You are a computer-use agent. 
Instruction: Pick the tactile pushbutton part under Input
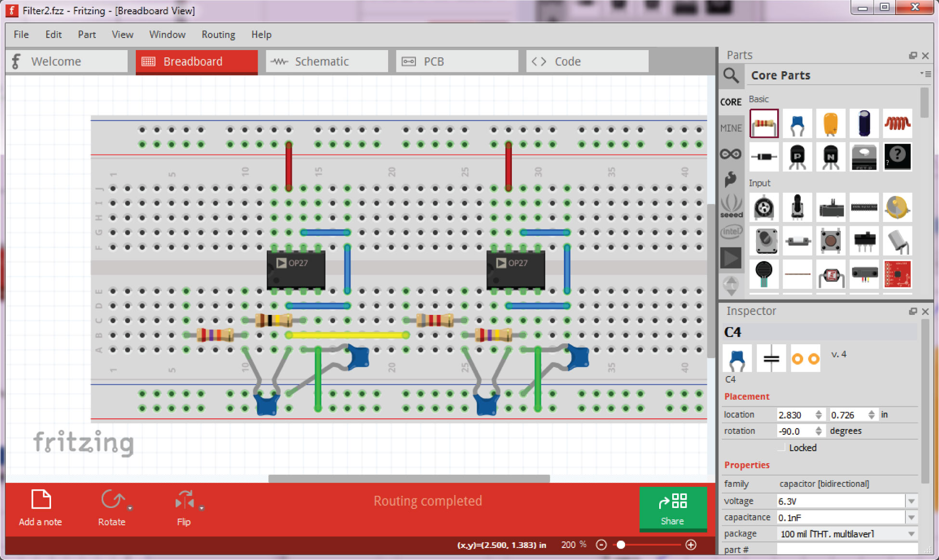[x=831, y=241]
